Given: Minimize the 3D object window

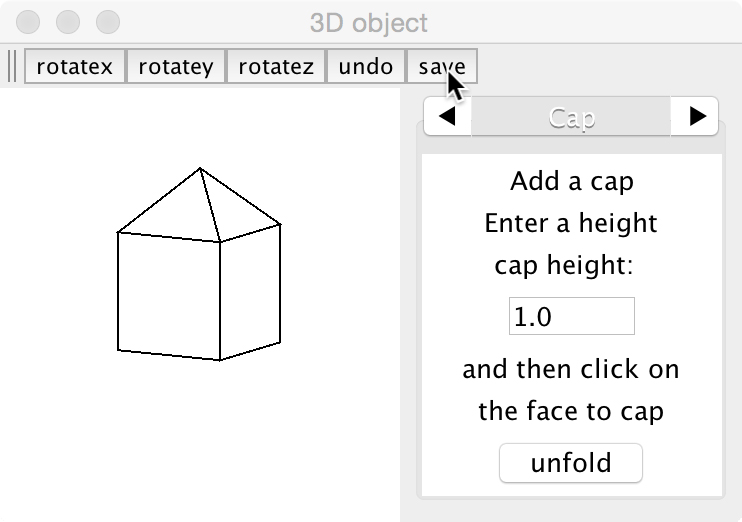Looking at the screenshot, I should click(68, 21).
